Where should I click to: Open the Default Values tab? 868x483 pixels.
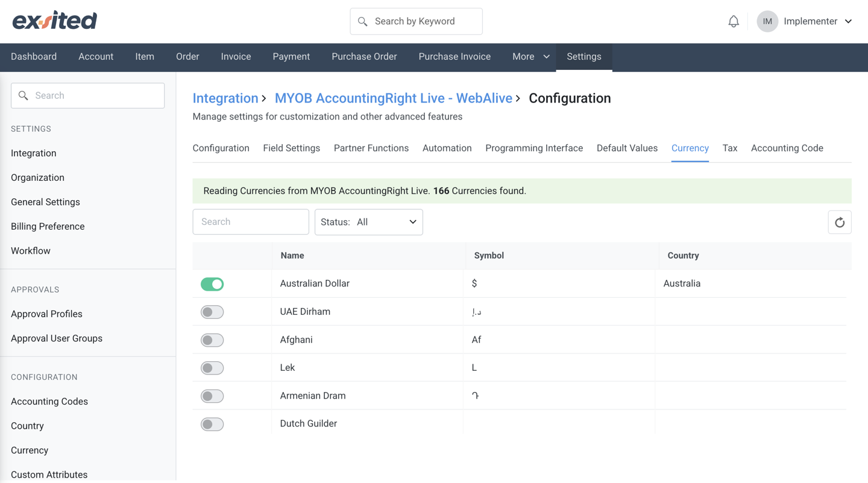coord(627,148)
